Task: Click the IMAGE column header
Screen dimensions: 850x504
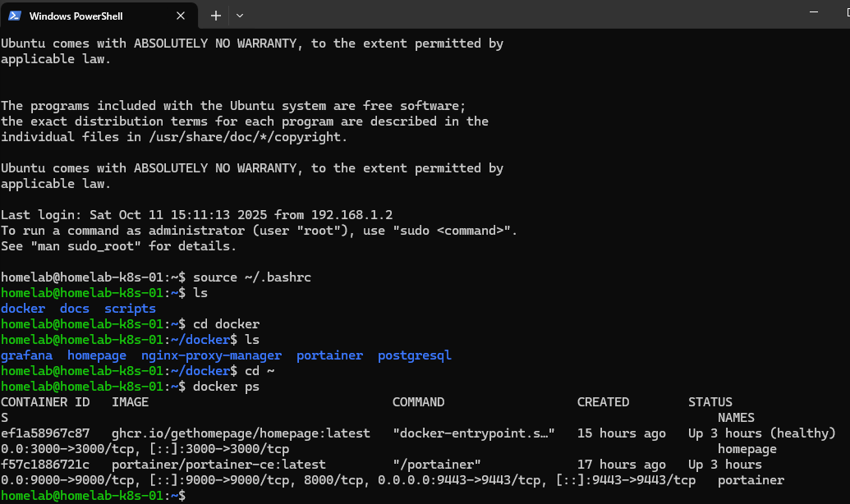Action: [x=130, y=402]
